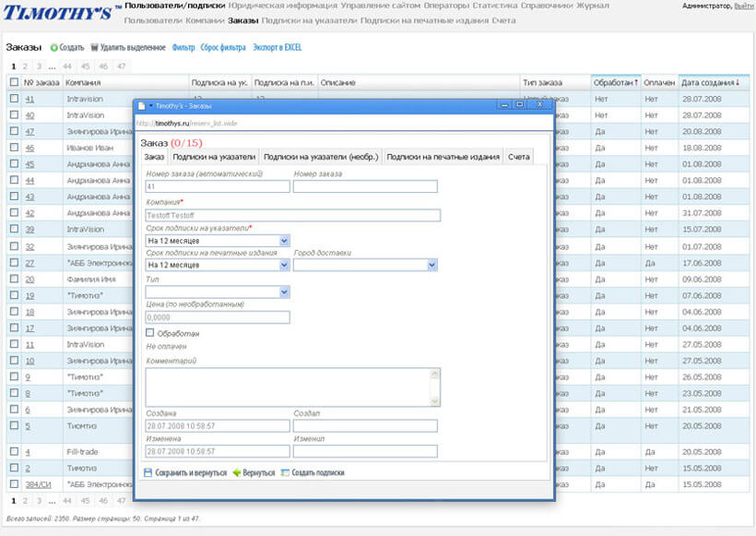The width and height of the screenshot is (756, 536).
Task: Click the Создал input field
Action: (365, 425)
